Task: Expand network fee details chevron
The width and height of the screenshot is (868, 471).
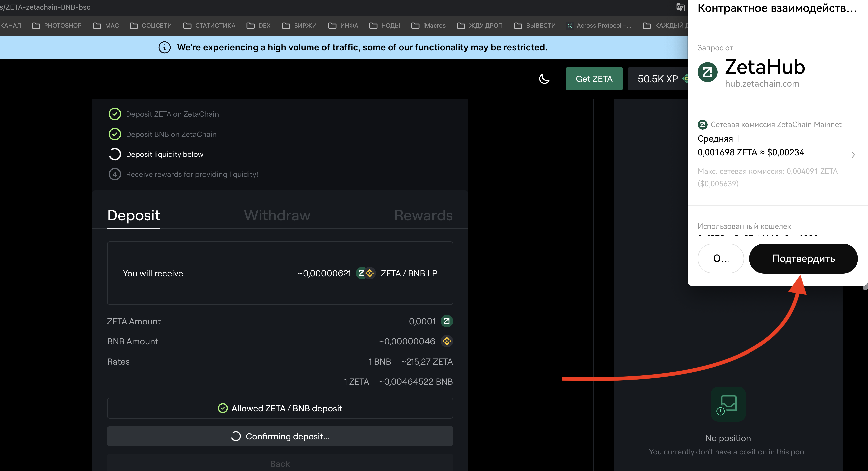Action: [x=853, y=155]
